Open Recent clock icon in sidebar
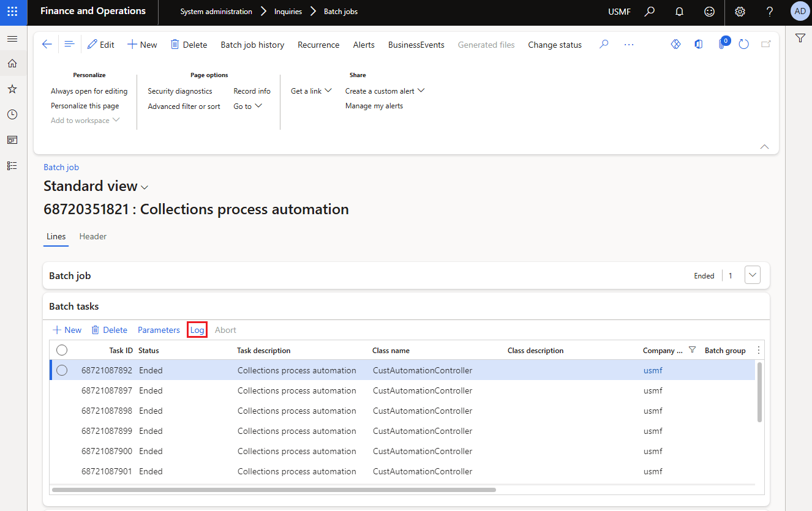Viewport: 812px width, 511px height. click(x=12, y=114)
